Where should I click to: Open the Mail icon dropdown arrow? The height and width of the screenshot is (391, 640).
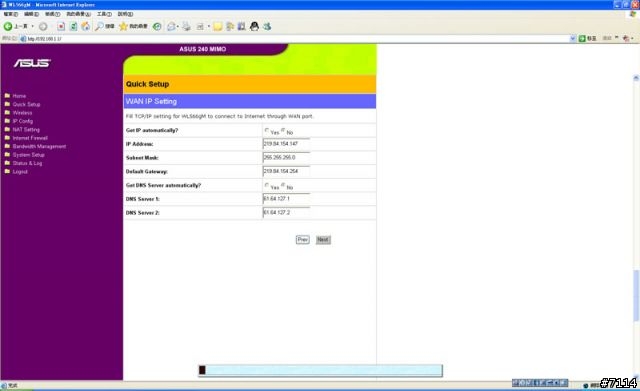point(178,27)
